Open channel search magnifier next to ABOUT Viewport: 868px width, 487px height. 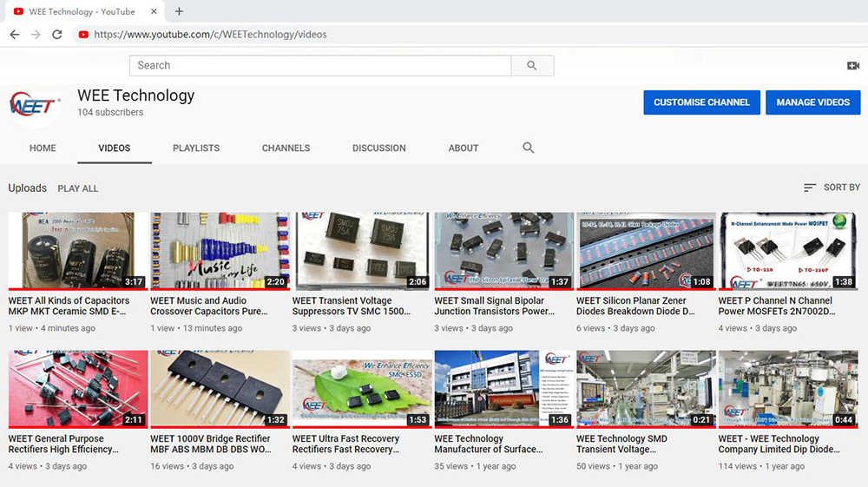point(529,148)
